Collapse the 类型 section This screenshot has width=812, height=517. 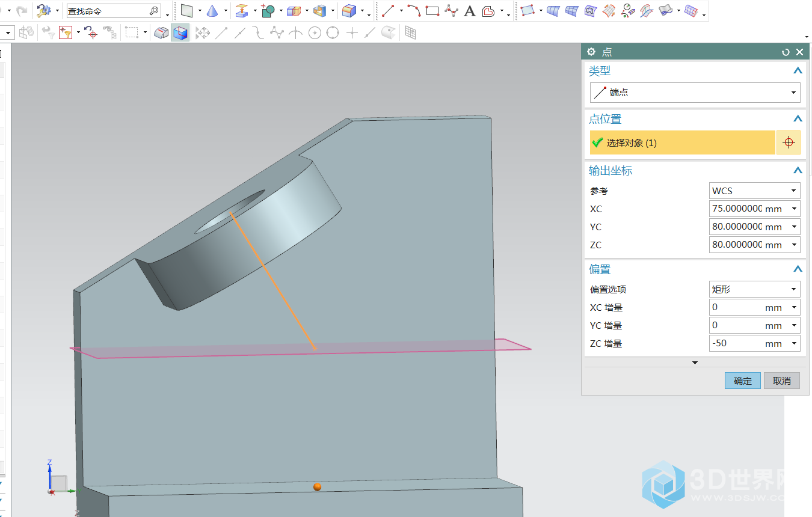pos(798,71)
